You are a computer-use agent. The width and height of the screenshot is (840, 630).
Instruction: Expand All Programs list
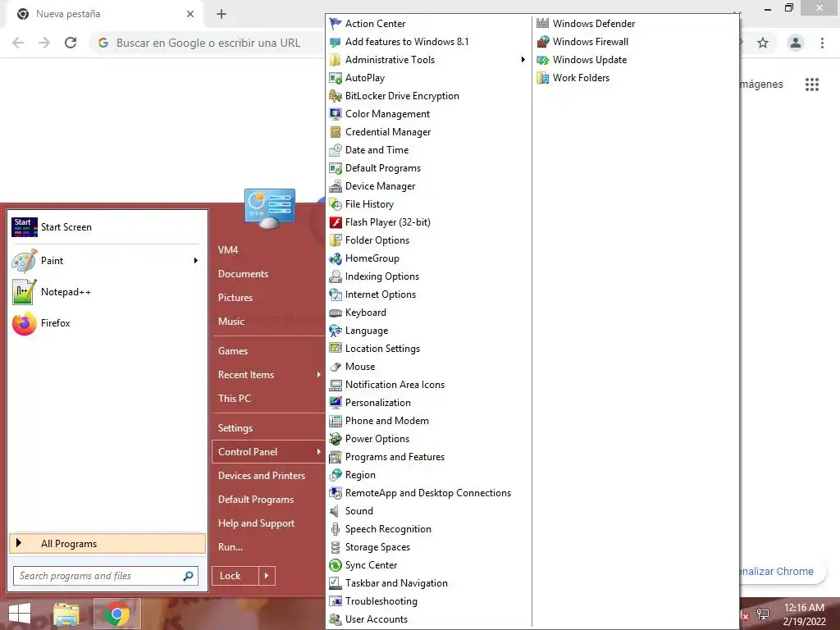pyautogui.click(x=107, y=544)
